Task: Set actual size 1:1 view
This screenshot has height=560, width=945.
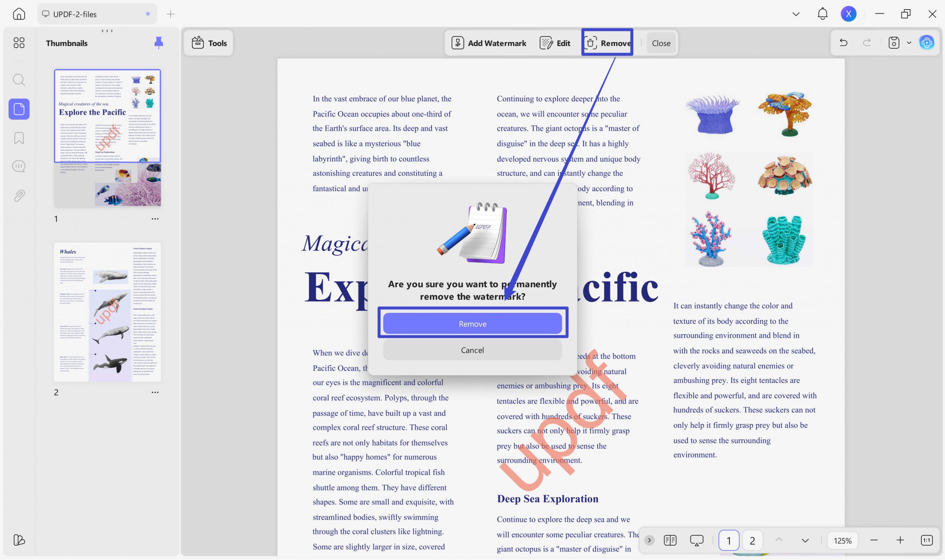Action: point(927,540)
